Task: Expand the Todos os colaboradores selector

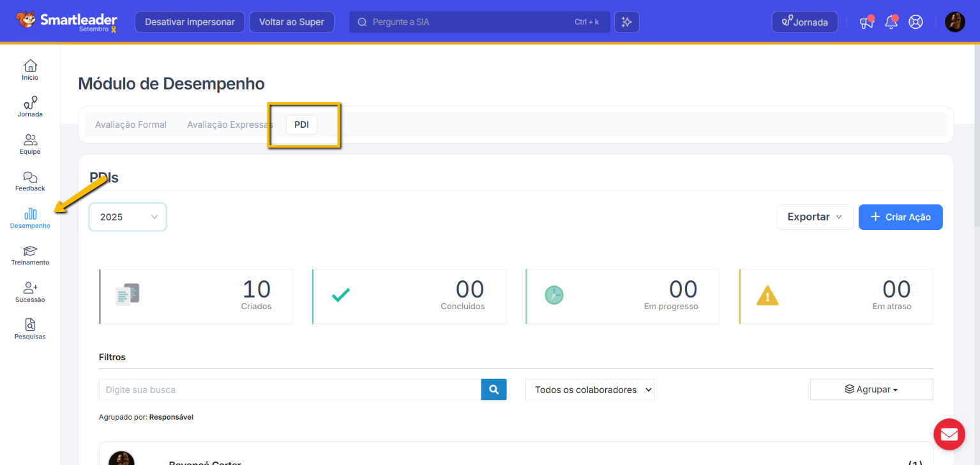Action: [589, 390]
